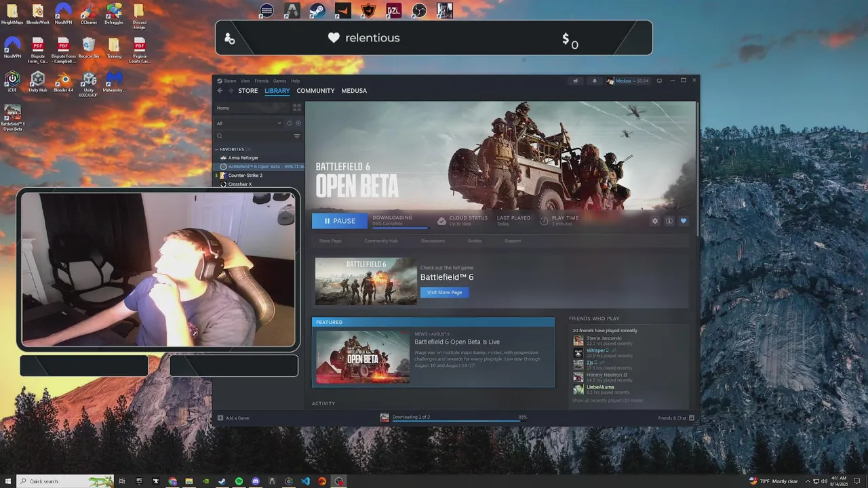The height and width of the screenshot is (488, 868).
Task: Click Visit Store Page button
Action: coord(445,292)
